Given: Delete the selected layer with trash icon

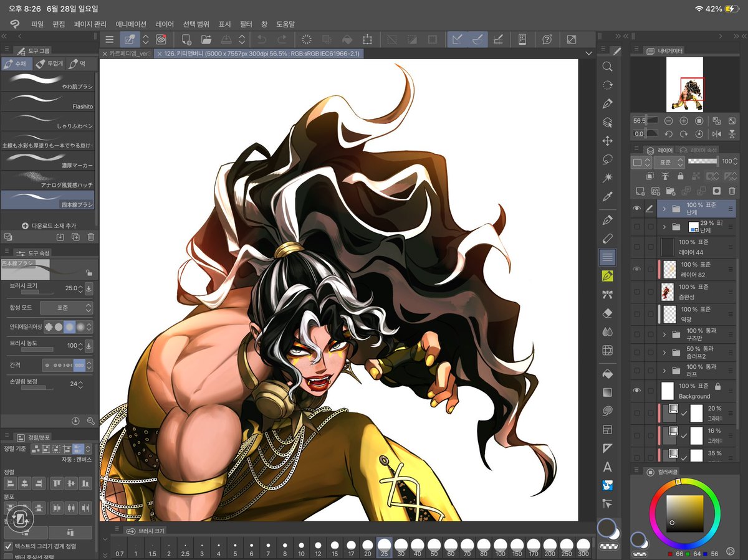Looking at the screenshot, I should [x=731, y=191].
